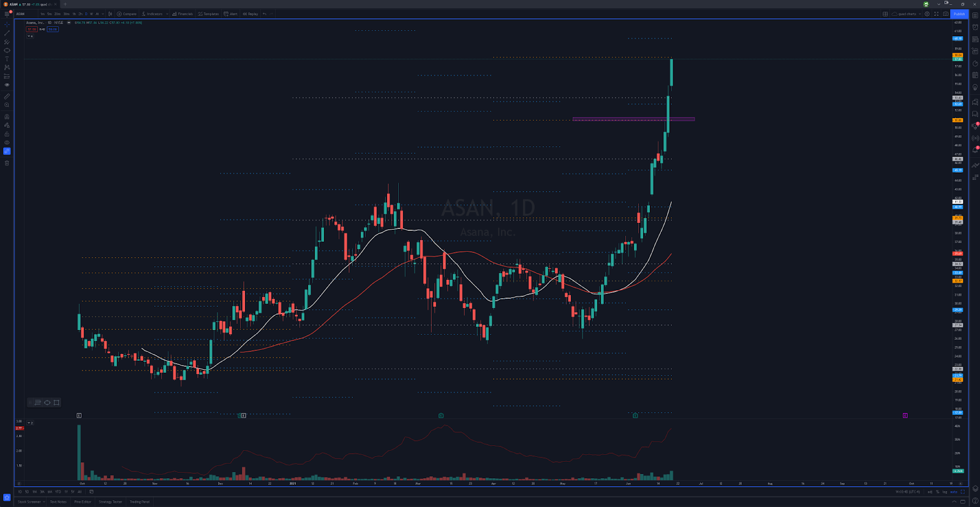Click the undo arrow in toolbar
Screen dimensions: 980x507
(265, 13)
